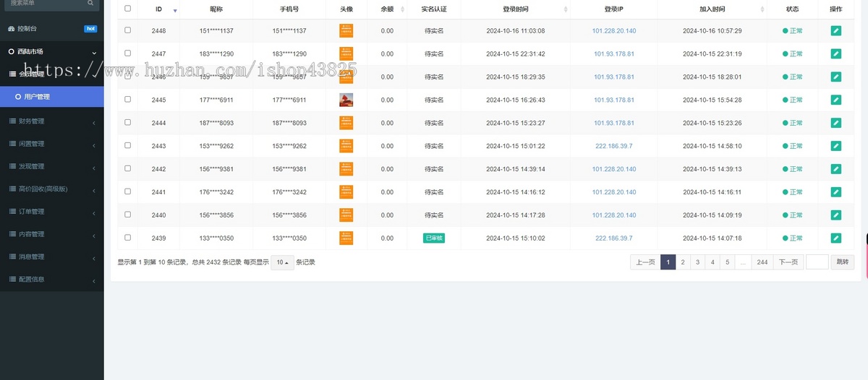Select the checkbox for user 2440
Image resolution: width=868 pixels, height=380 pixels.
(128, 215)
